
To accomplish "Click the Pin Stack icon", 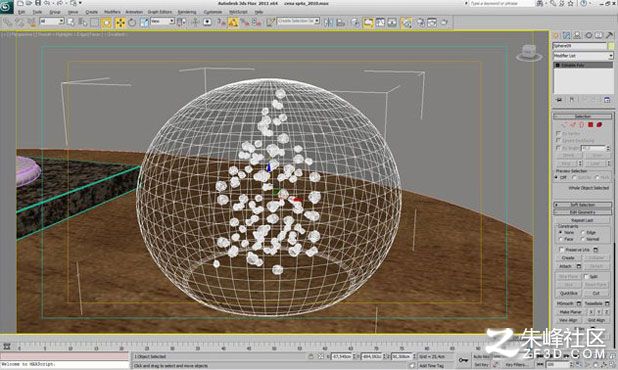I will (x=559, y=100).
